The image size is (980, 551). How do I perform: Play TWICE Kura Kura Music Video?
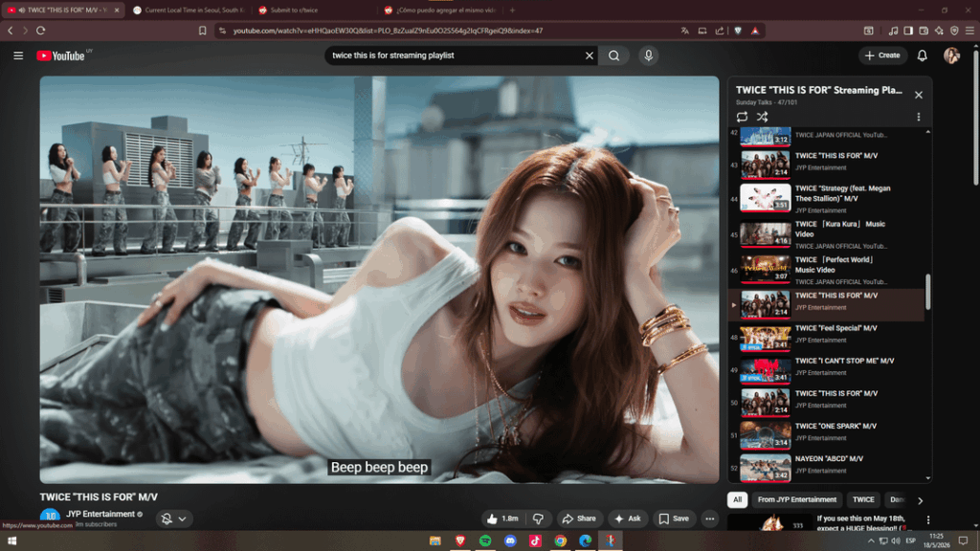click(825, 234)
